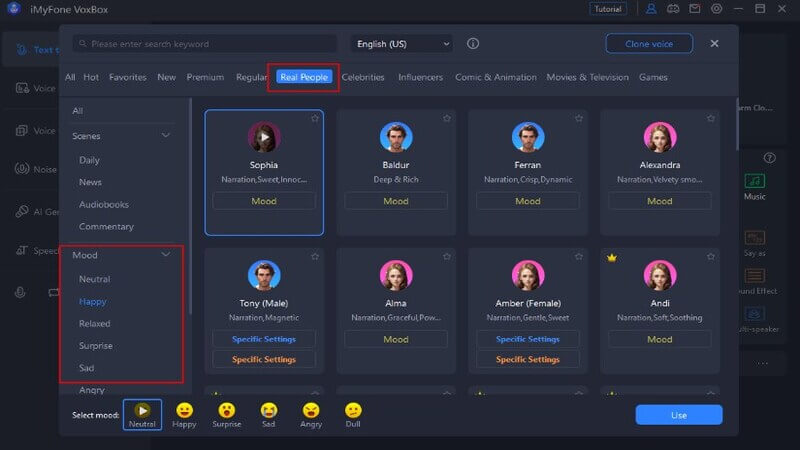Favorite the Andi voice star

click(711, 257)
